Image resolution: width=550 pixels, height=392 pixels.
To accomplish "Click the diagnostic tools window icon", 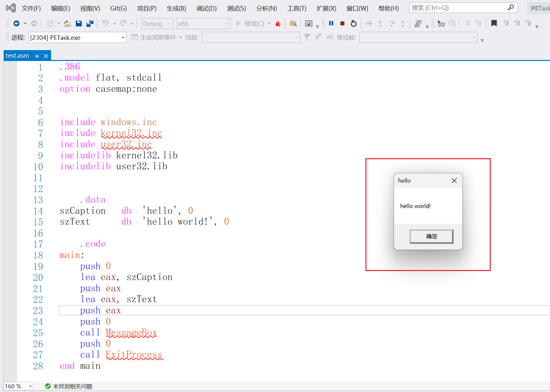I will (x=309, y=23).
